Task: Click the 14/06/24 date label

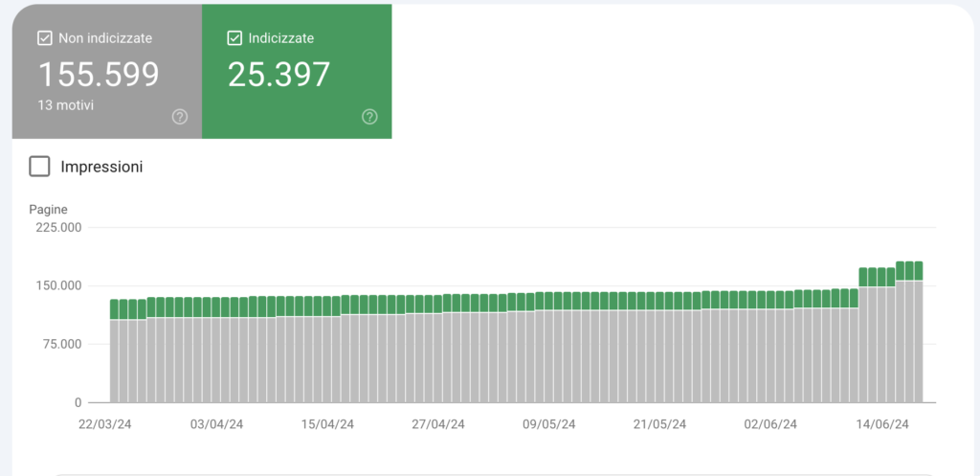Action: 882,424
